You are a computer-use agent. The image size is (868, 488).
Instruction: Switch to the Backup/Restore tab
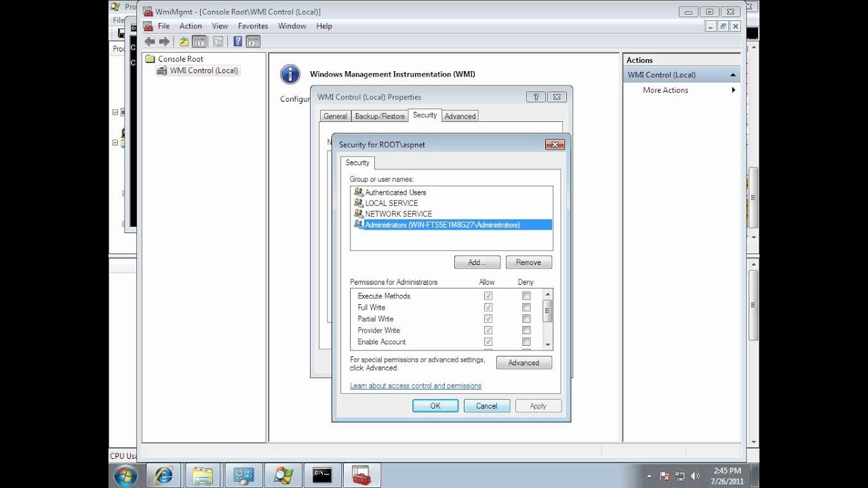click(x=380, y=117)
